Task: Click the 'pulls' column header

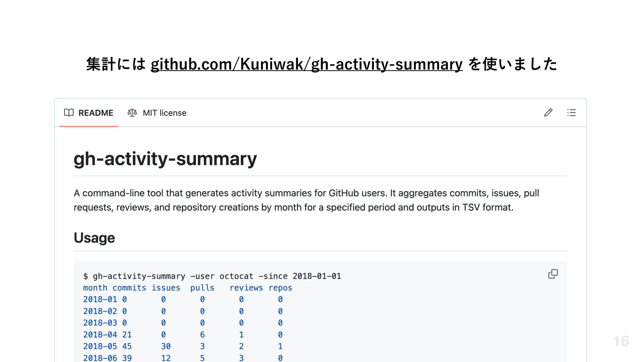Action: click(202, 288)
